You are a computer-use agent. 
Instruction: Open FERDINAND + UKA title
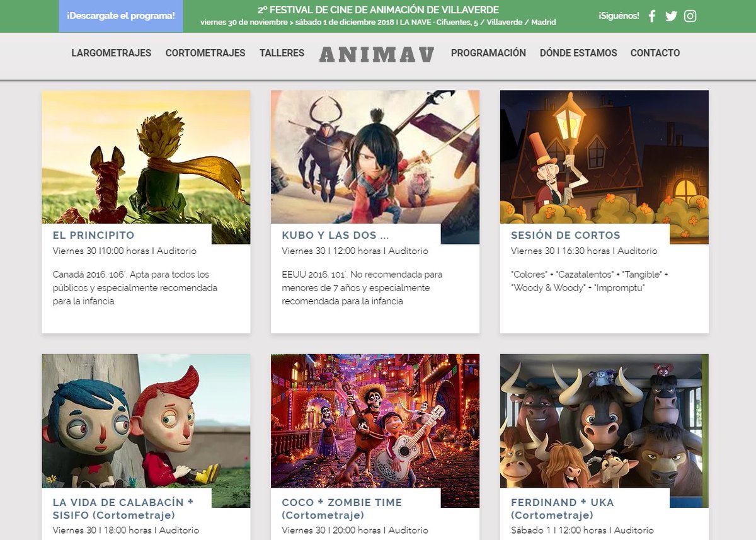coord(562,508)
